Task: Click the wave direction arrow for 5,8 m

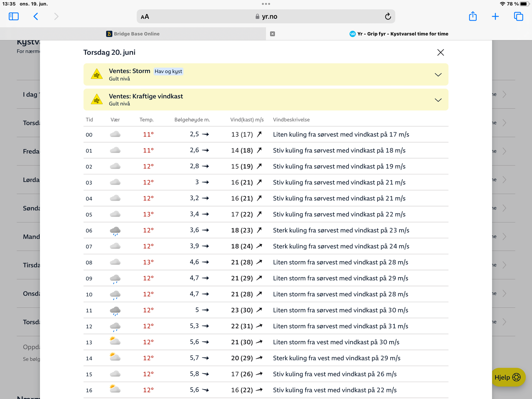Action: tap(206, 374)
